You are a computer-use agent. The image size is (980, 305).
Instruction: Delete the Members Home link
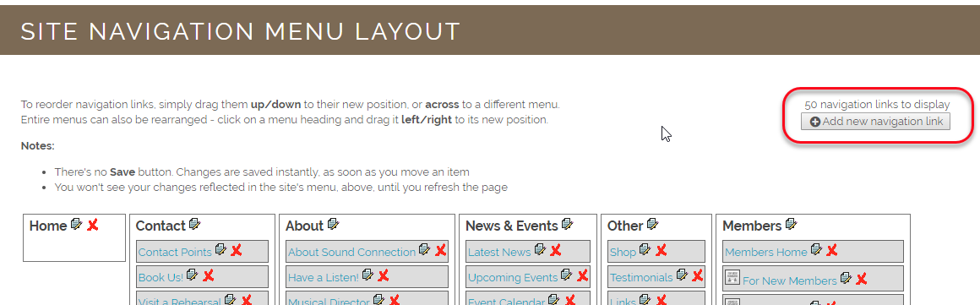click(x=832, y=250)
